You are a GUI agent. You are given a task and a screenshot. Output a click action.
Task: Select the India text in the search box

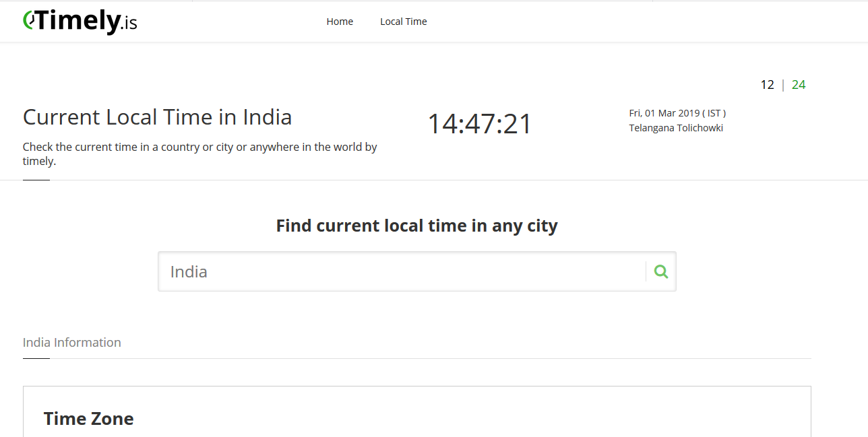189,271
